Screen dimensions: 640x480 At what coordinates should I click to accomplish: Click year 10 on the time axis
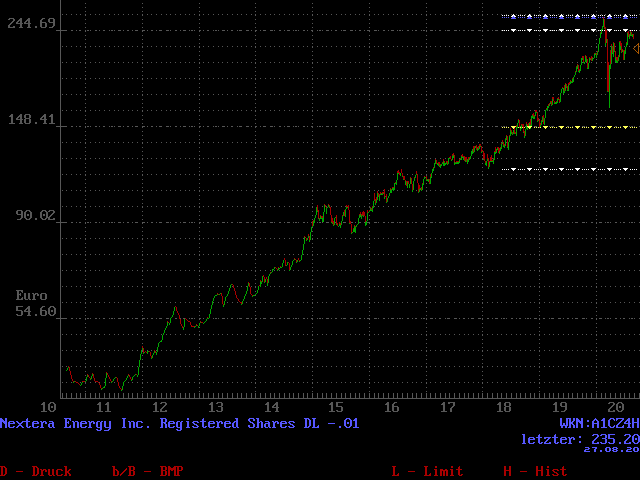click(47, 408)
